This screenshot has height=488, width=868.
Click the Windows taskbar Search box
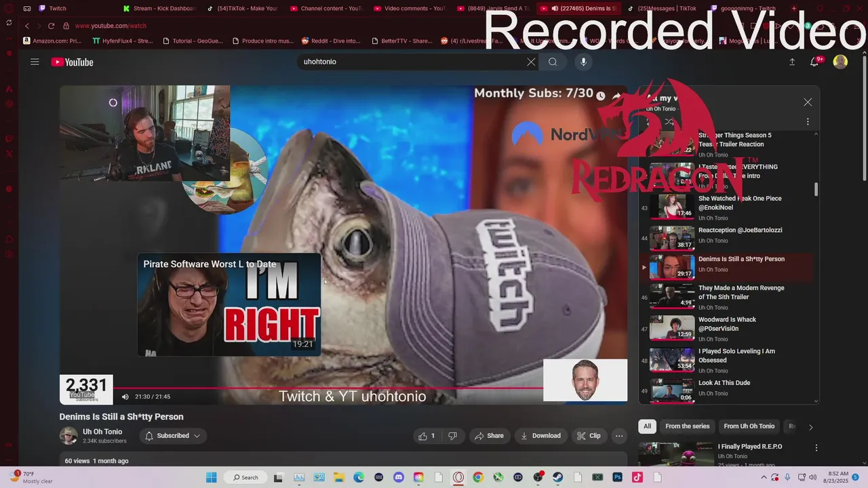pos(245,477)
